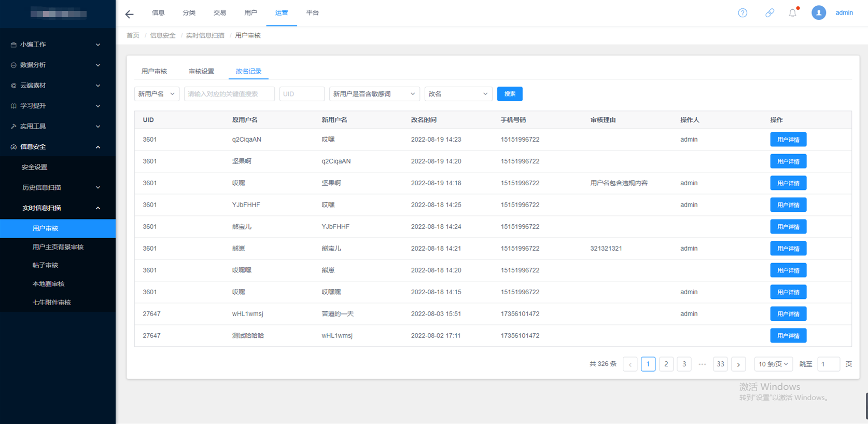868x424 pixels.
Task: Open the 改名 type dropdown
Action: click(458, 94)
